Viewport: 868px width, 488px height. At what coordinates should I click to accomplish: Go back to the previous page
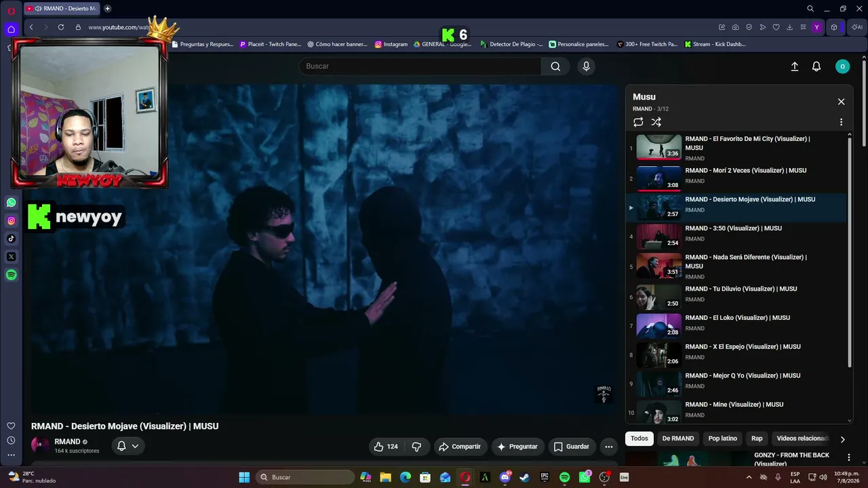tap(31, 27)
